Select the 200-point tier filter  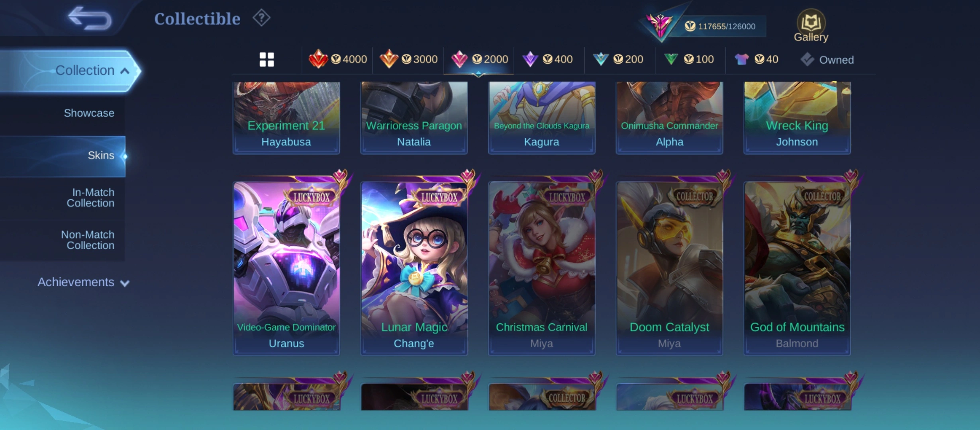(618, 59)
